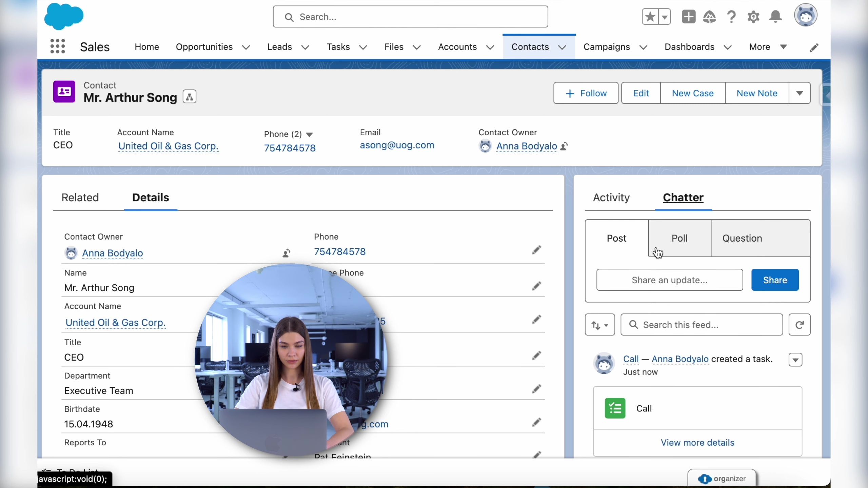
Task: Click the Call link in the feed
Action: [631, 359]
